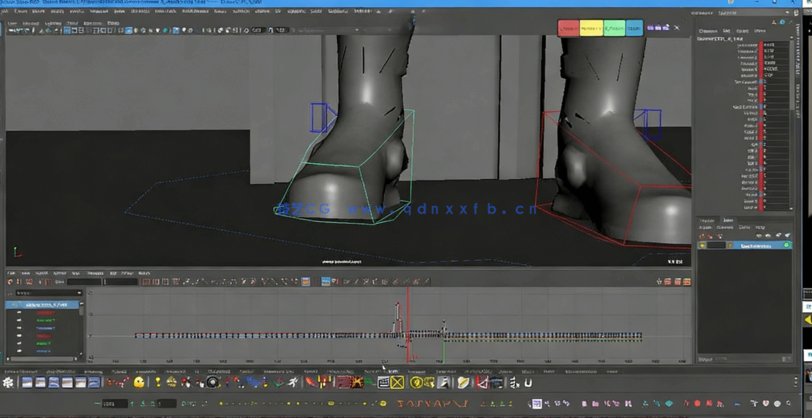Screen dimensions: 812x418
Task: Click the red explosion shelf icon
Action: [357, 383]
